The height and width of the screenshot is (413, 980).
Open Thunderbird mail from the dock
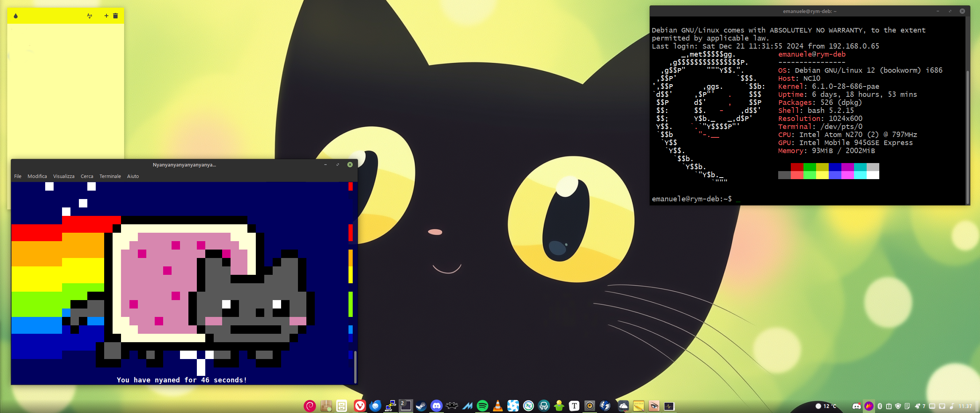[375, 406]
